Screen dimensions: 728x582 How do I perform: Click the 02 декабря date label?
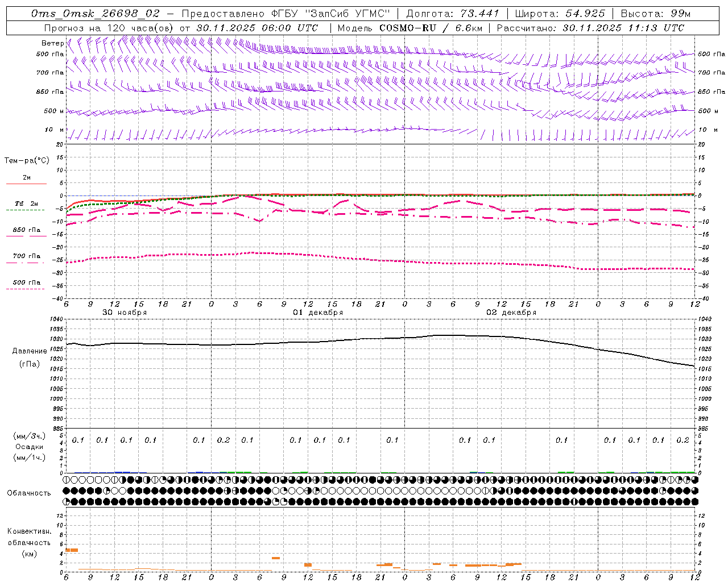(x=511, y=313)
